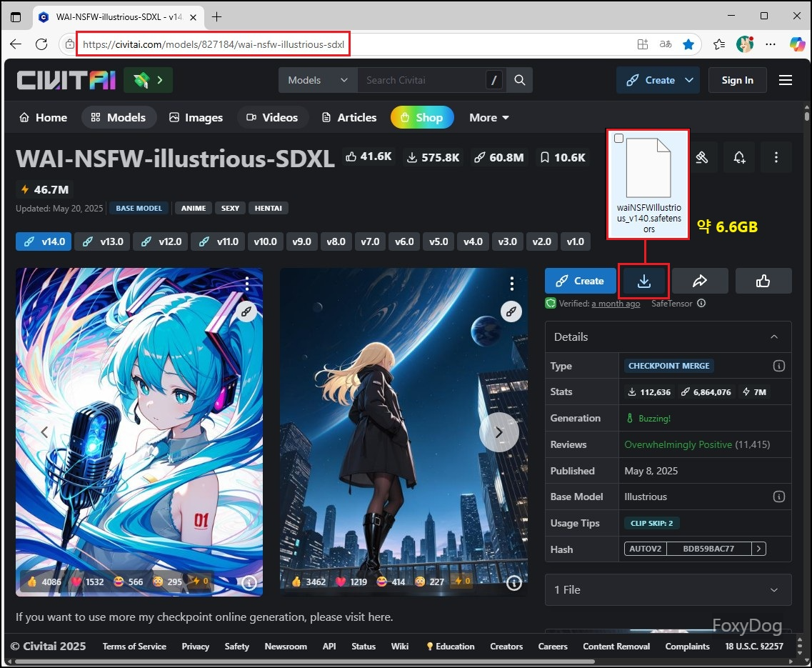This screenshot has width=812, height=668.
Task: Click the Base Model info icon
Action: tap(778, 497)
